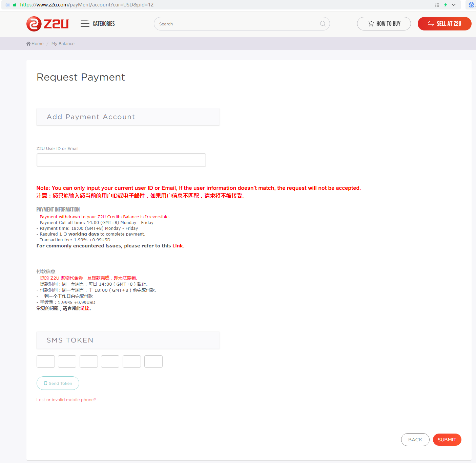Select My Balance in breadcrumb
This screenshot has height=463, width=476.
coord(63,44)
